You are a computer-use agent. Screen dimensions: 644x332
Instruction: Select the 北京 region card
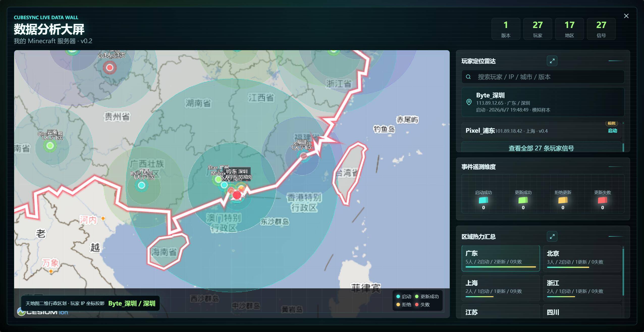click(x=582, y=258)
